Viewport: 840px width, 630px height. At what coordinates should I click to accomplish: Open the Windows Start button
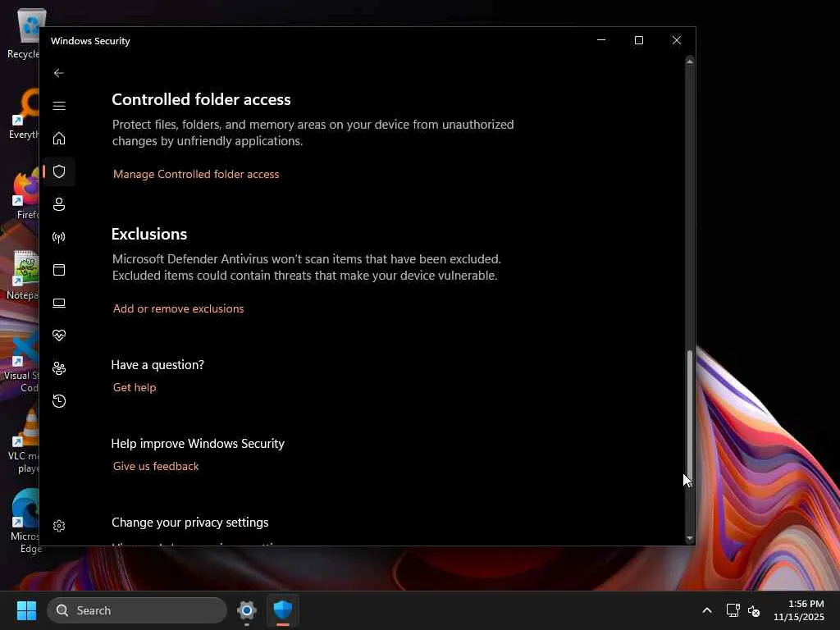26,610
